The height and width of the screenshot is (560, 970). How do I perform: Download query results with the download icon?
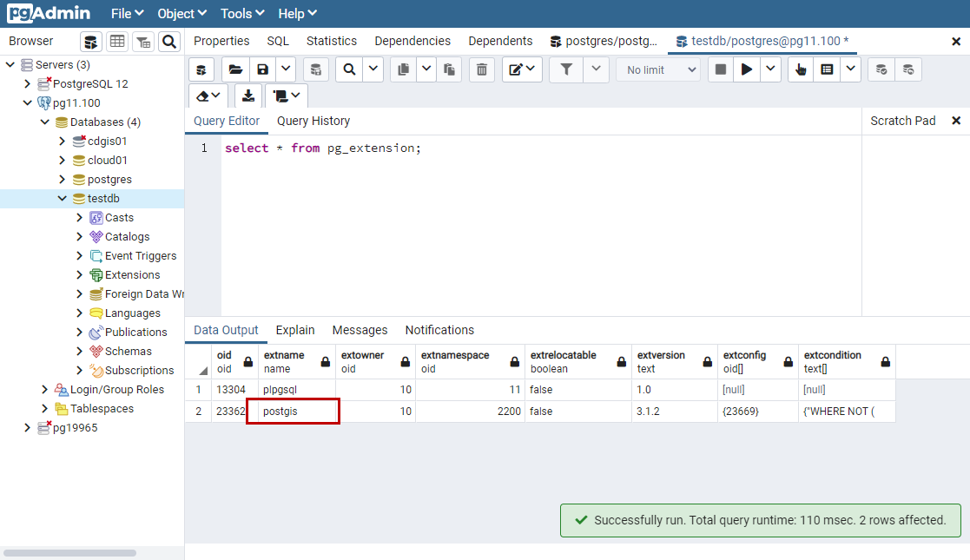click(x=248, y=96)
